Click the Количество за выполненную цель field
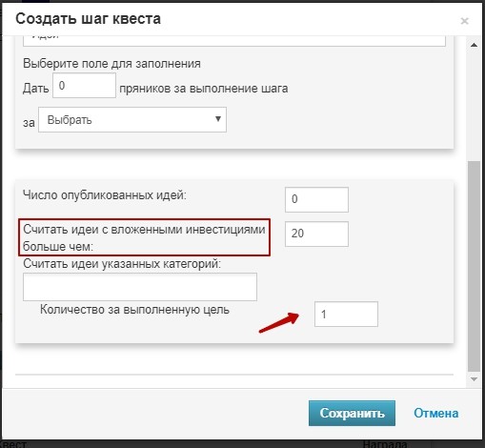 pos(346,314)
